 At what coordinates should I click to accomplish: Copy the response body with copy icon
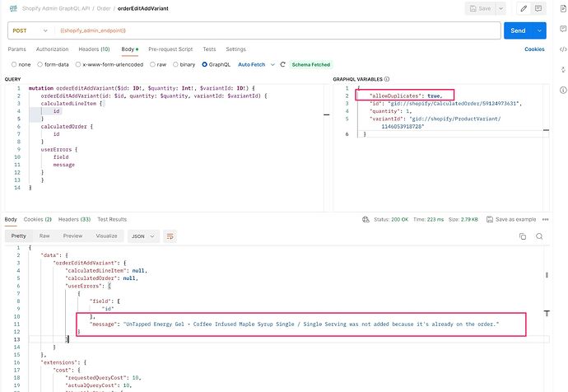(522, 236)
